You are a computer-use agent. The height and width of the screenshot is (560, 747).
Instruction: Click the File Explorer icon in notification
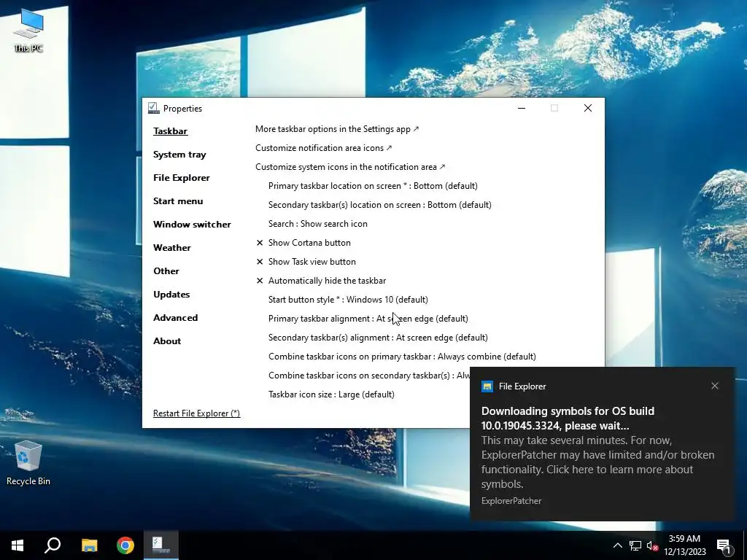click(x=487, y=386)
